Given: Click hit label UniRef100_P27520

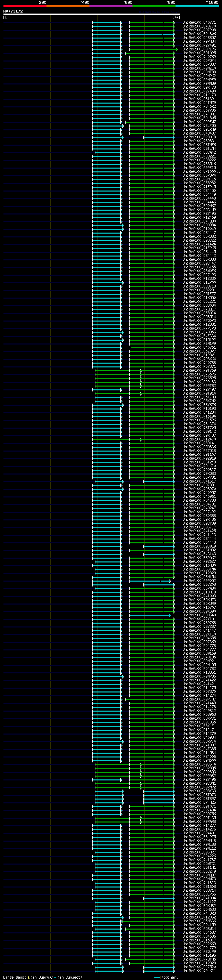Looking at the screenshot, I should coord(199,967).
